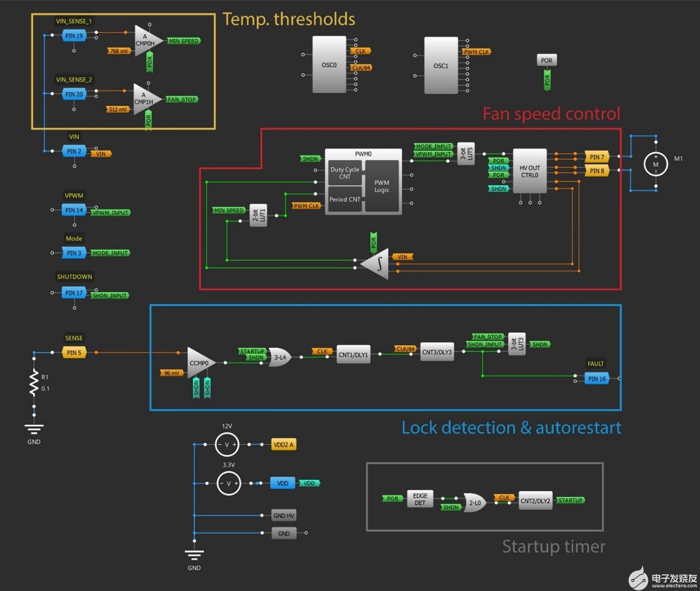Select the PIN 2 VIN block
The image size is (700, 591).
[x=74, y=151]
